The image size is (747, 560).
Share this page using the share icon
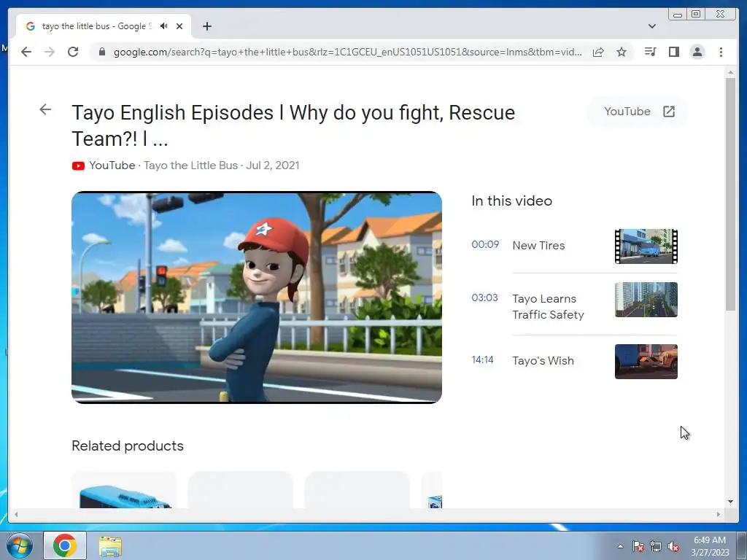(598, 52)
